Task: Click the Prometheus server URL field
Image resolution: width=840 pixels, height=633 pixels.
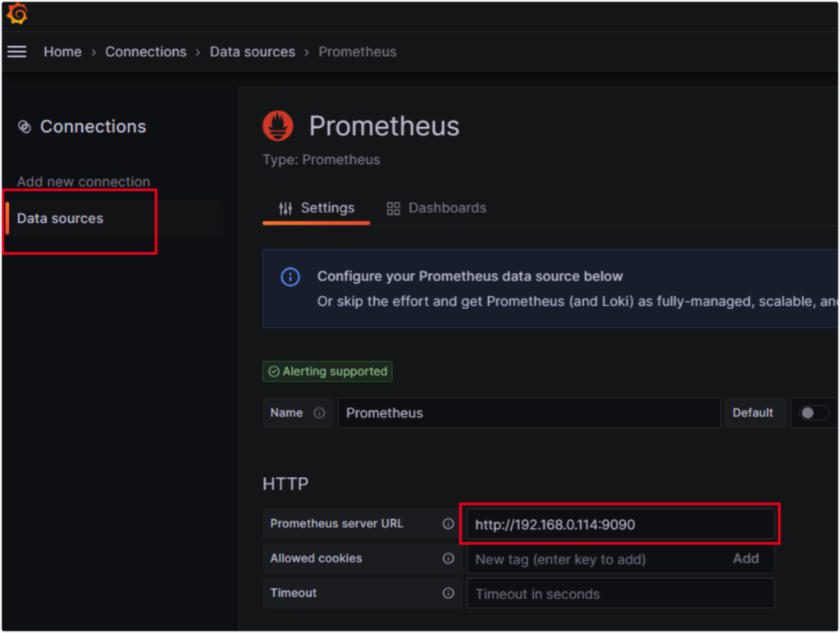Action: [x=619, y=525]
